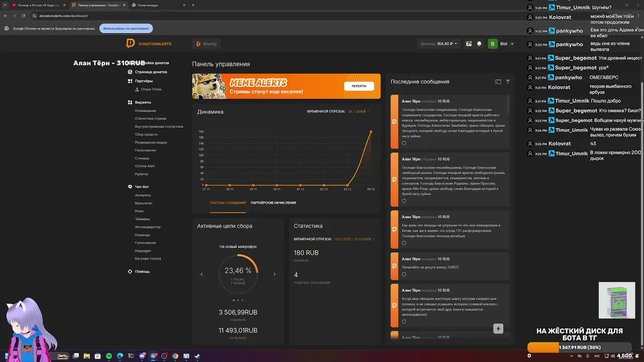This screenshot has width=644, height=362.
Task: Select first goal carousel dot
Action: click(x=233, y=300)
